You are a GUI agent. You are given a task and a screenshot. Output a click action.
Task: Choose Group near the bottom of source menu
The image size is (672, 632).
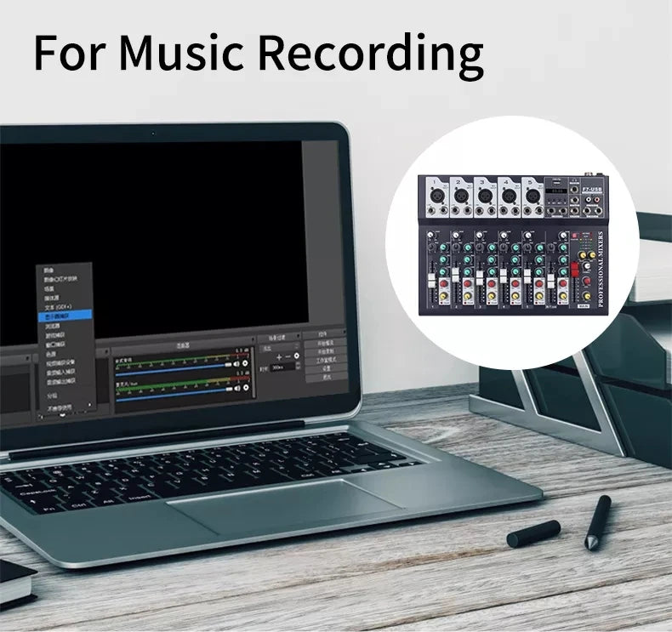53,396
